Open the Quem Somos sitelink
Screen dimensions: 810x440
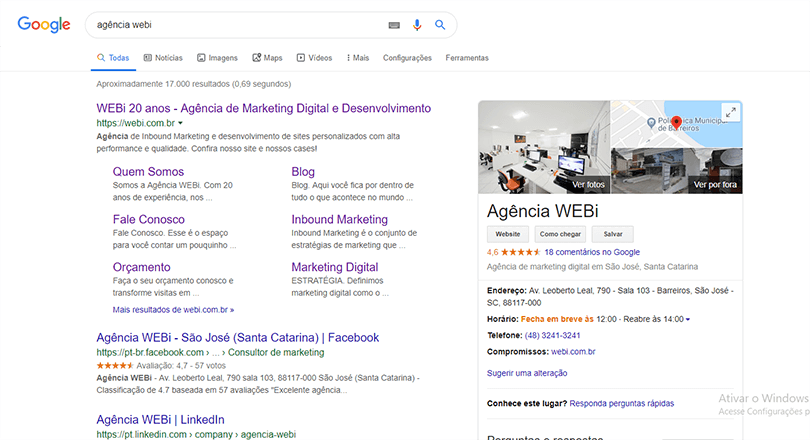coord(148,171)
